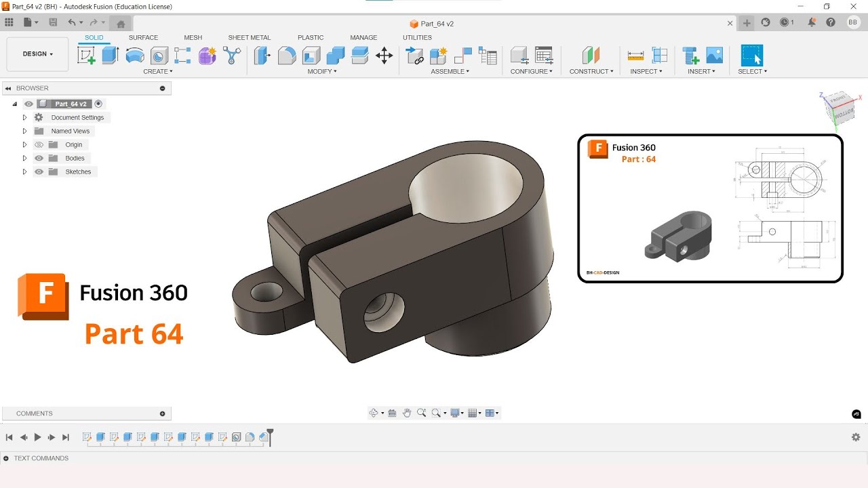The image size is (868, 488).
Task: Select the Revolve tool
Action: click(x=135, y=55)
